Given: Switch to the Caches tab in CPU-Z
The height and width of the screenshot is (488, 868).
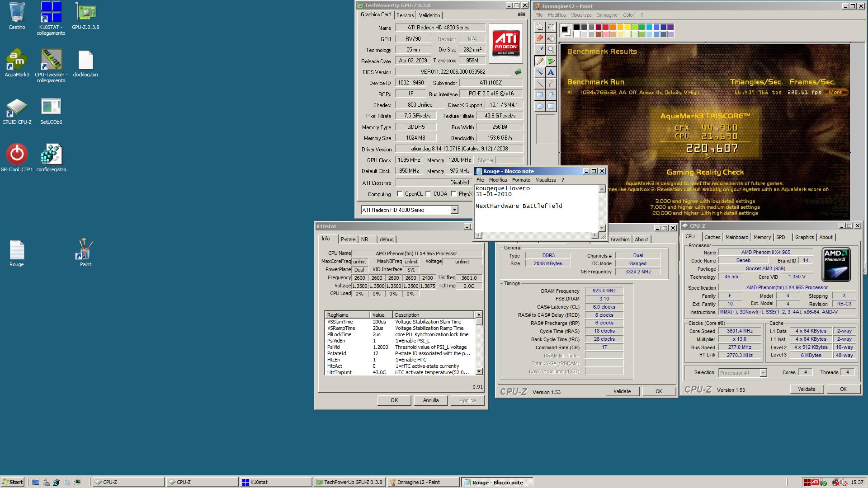Looking at the screenshot, I should 712,237.
